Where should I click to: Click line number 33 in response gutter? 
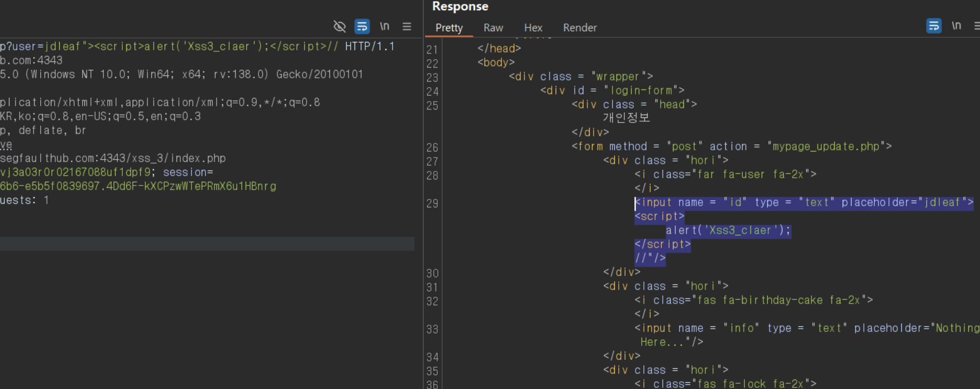tap(432, 329)
